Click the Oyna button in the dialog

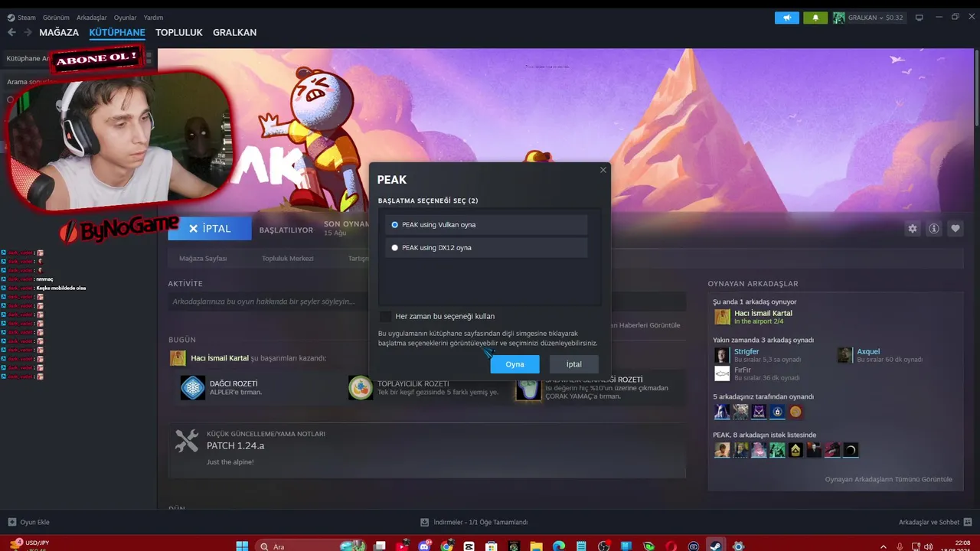point(514,364)
